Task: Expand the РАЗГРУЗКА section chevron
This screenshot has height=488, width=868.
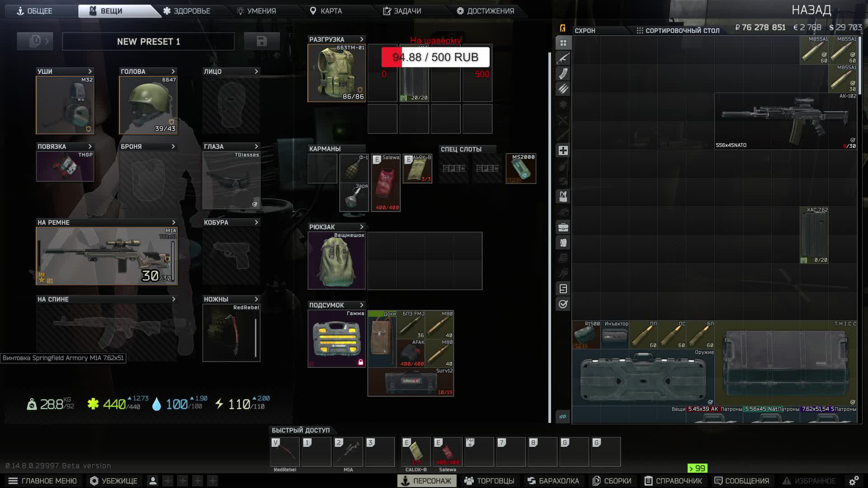Action: pyautogui.click(x=361, y=39)
